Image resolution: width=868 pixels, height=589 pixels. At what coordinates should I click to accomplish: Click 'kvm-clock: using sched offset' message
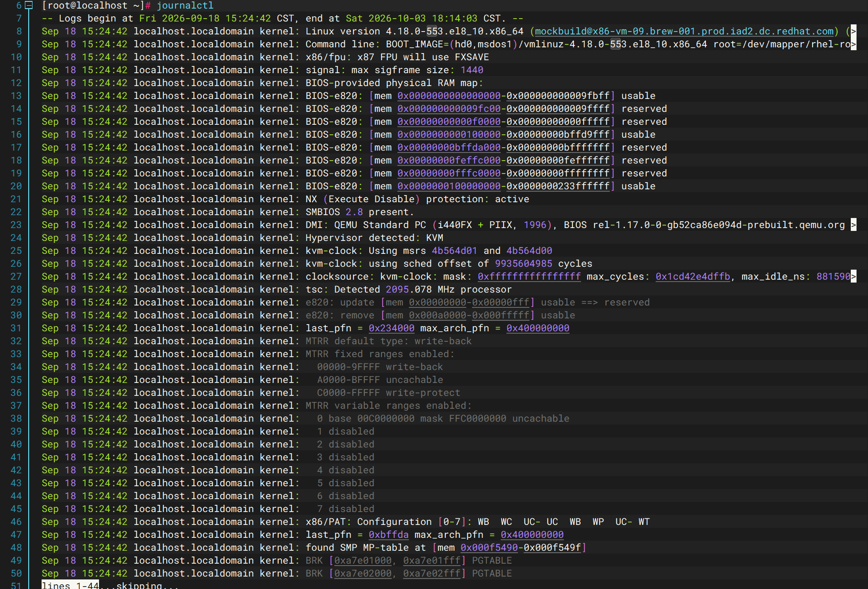[x=449, y=263]
